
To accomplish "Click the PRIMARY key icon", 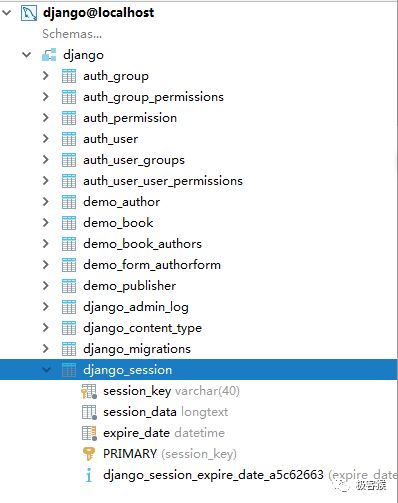I will pos(89,454).
